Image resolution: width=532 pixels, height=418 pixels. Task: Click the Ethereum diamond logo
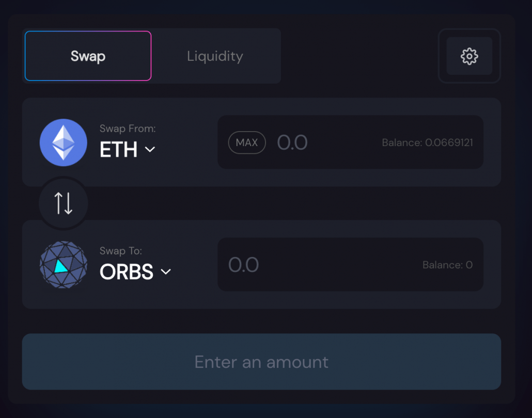click(64, 142)
